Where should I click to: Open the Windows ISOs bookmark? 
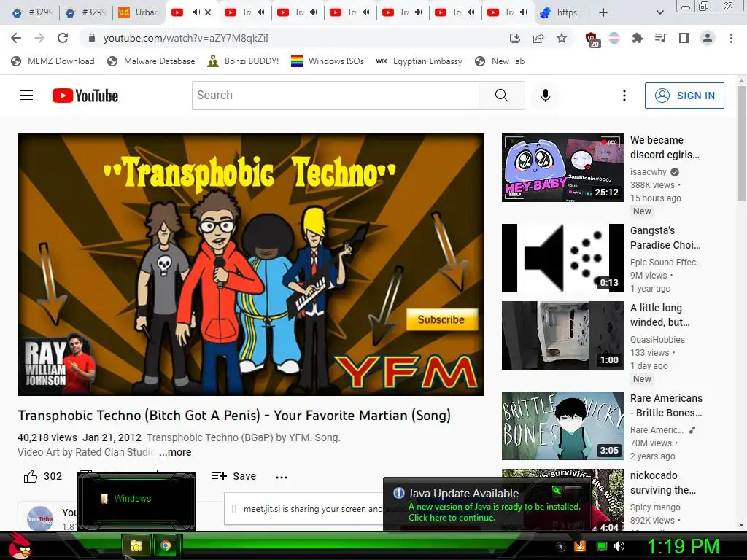point(328,61)
